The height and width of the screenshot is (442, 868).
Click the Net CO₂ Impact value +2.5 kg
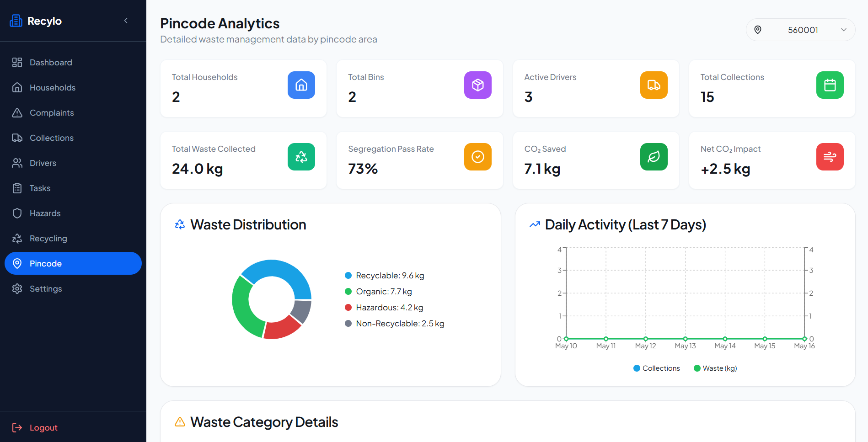click(725, 169)
